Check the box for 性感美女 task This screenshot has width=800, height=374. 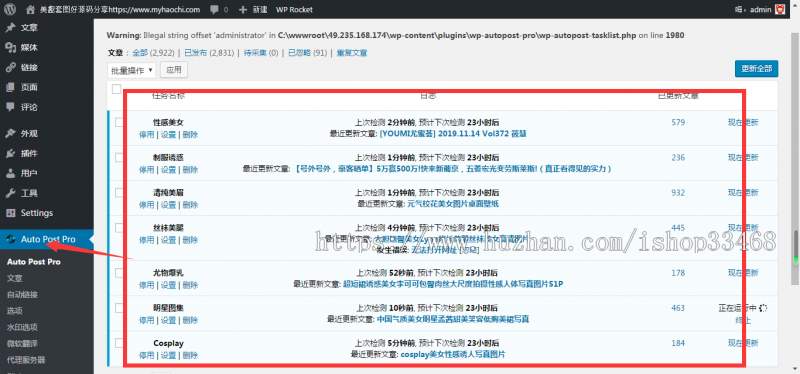pyautogui.click(x=119, y=122)
